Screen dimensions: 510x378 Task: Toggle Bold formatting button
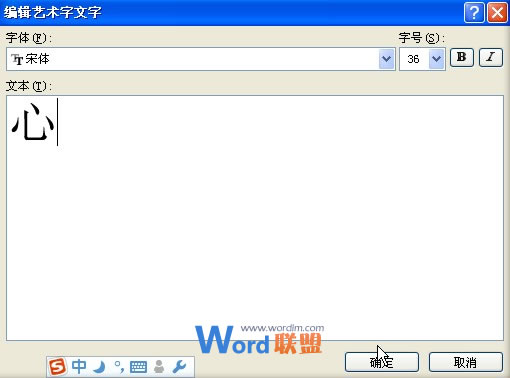pyautogui.click(x=462, y=58)
